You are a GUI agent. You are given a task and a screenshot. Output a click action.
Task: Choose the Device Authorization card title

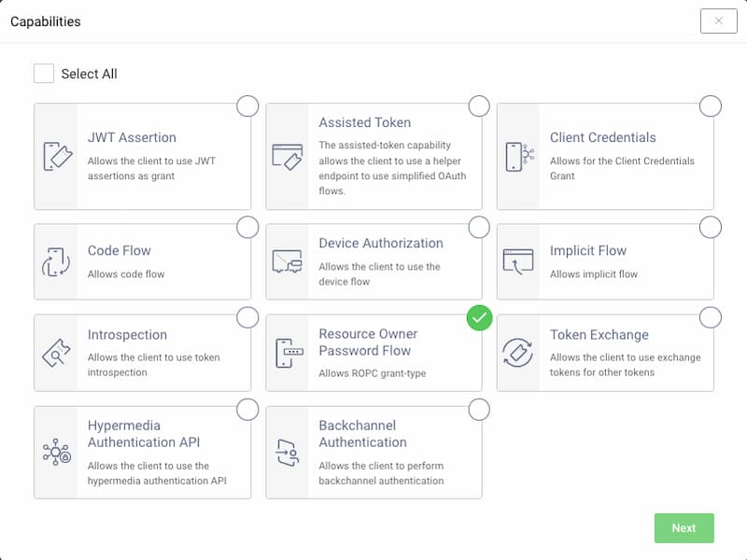pos(381,243)
